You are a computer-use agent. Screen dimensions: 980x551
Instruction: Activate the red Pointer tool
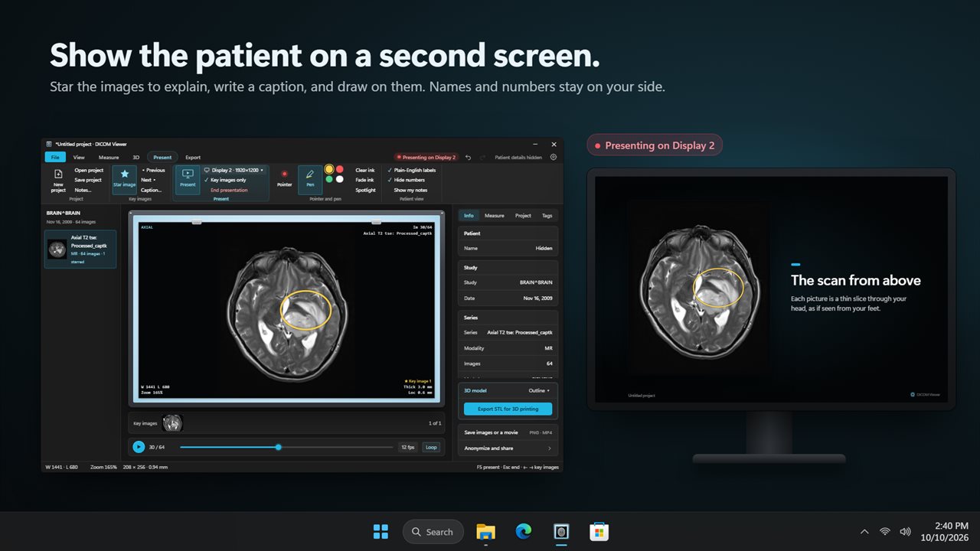coord(285,179)
